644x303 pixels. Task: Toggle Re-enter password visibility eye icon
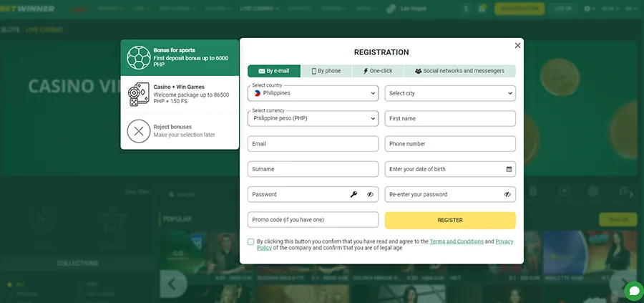pos(507,194)
